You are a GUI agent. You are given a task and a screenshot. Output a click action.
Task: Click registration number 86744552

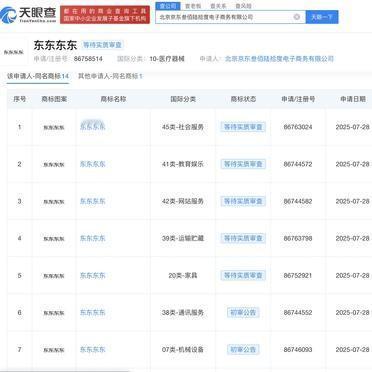(298, 313)
